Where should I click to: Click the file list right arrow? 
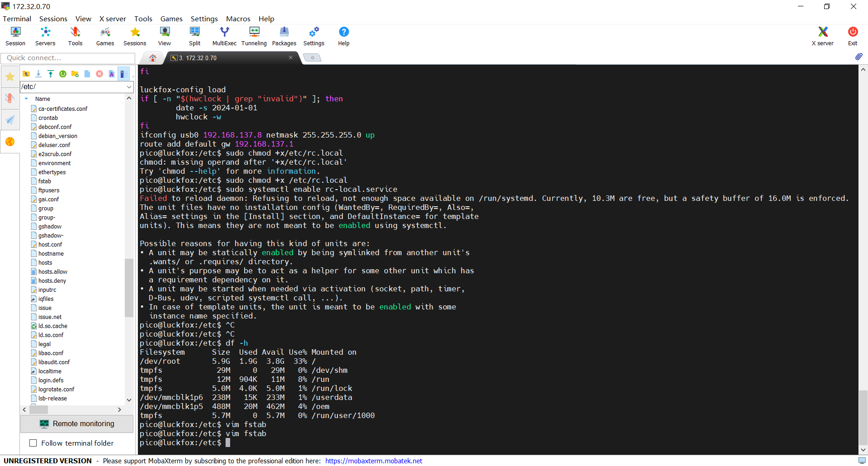coord(119,409)
